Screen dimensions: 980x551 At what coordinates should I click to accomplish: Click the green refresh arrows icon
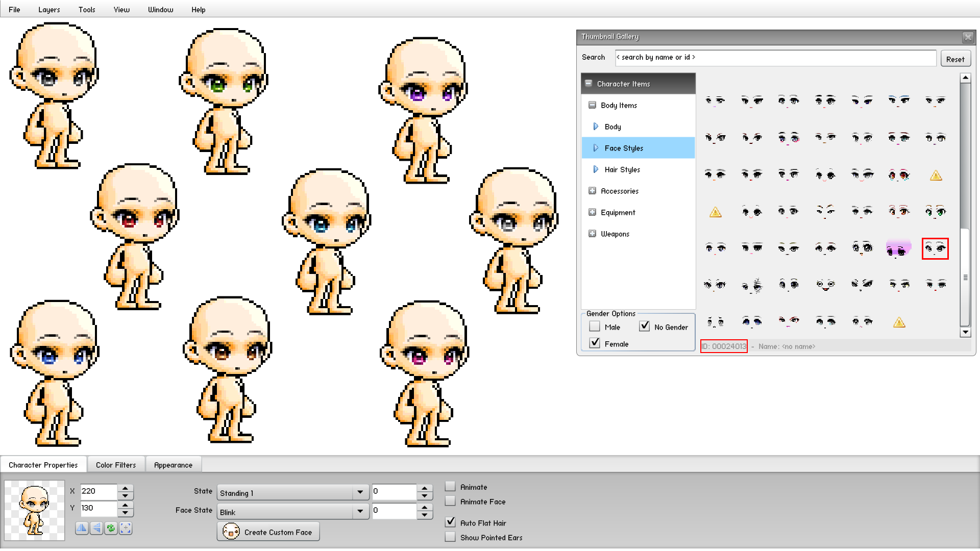(x=111, y=529)
